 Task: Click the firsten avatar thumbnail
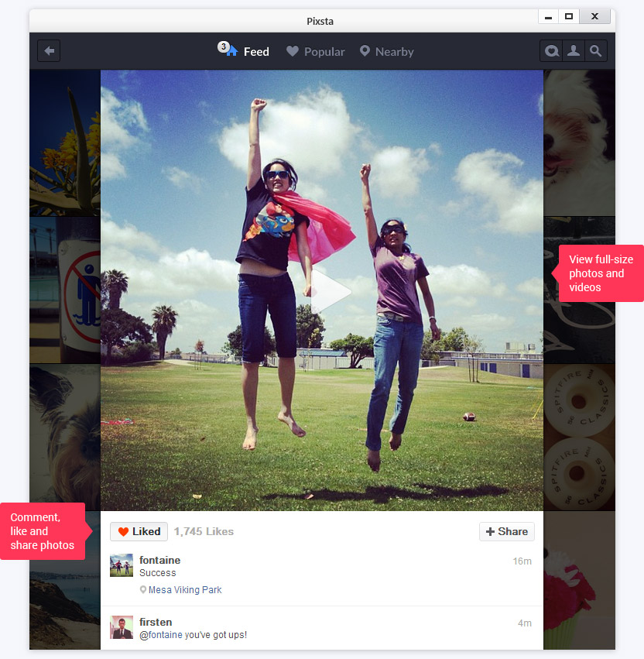[x=122, y=627]
